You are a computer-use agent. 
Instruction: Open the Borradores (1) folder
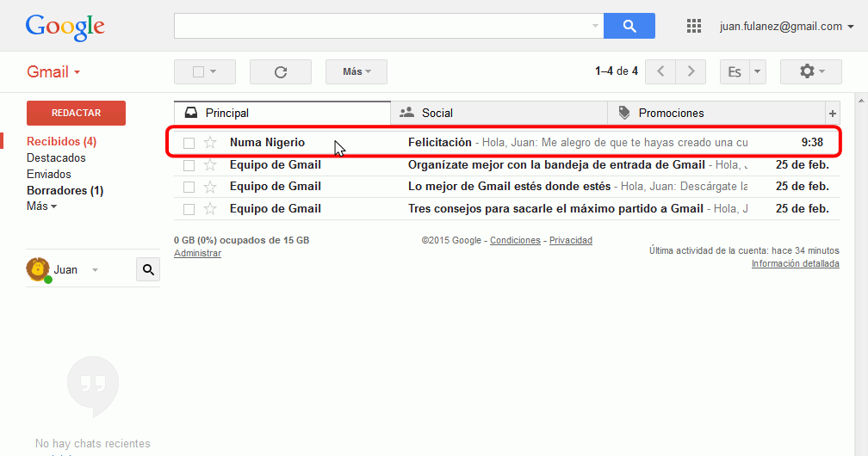pos(65,190)
